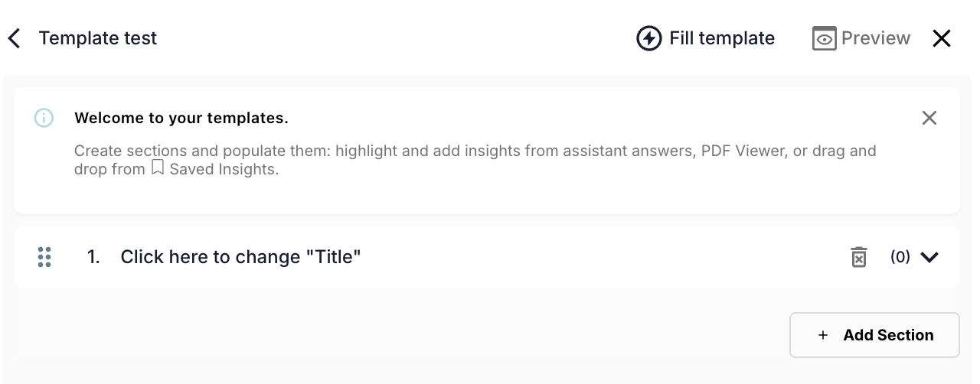Click the plus icon on Add Section
980x384 pixels.
[x=823, y=335]
